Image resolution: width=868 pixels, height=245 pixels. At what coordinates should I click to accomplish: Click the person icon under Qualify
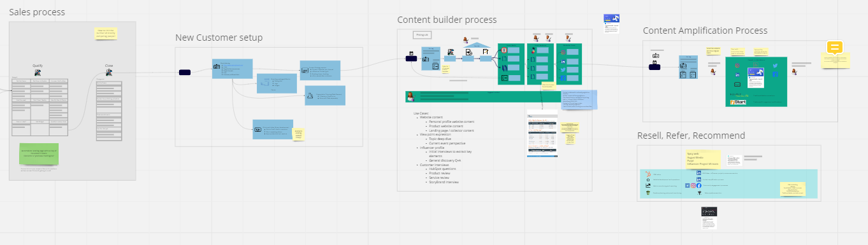[38, 73]
